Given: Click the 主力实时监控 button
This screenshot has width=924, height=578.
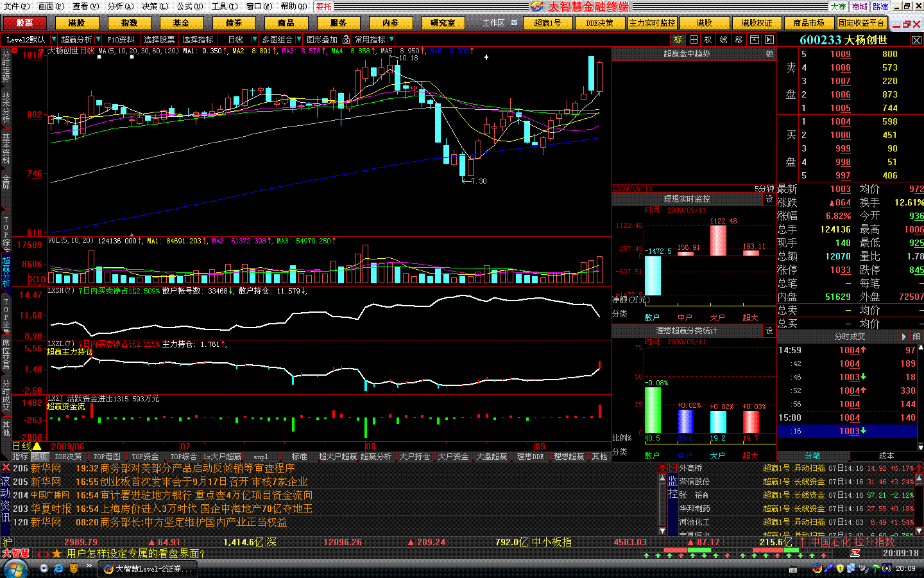Looking at the screenshot, I should (x=652, y=23).
